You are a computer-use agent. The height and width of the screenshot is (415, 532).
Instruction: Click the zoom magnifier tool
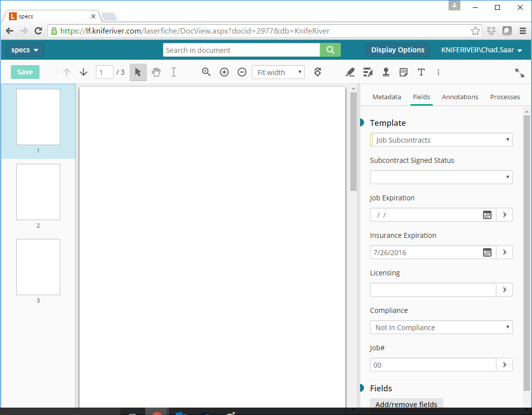[x=206, y=72]
